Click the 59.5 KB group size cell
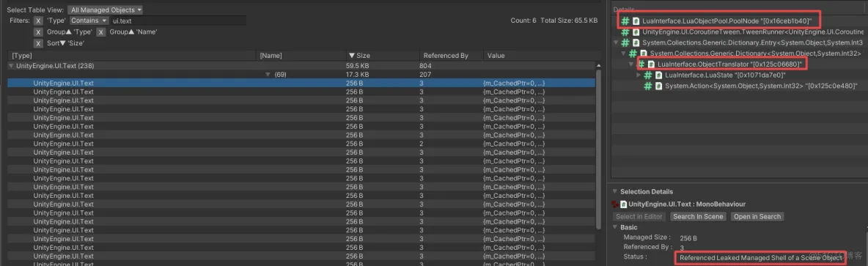This screenshot has width=868, height=266. tap(358, 66)
